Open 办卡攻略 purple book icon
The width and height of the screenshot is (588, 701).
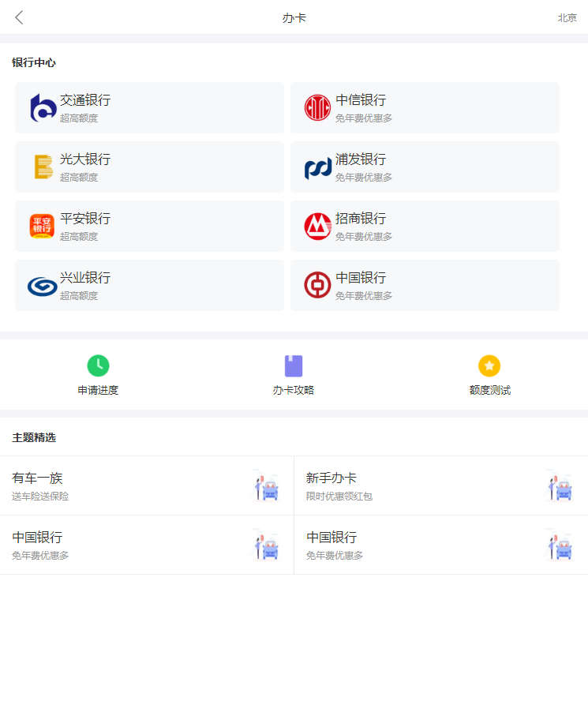(x=294, y=365)
